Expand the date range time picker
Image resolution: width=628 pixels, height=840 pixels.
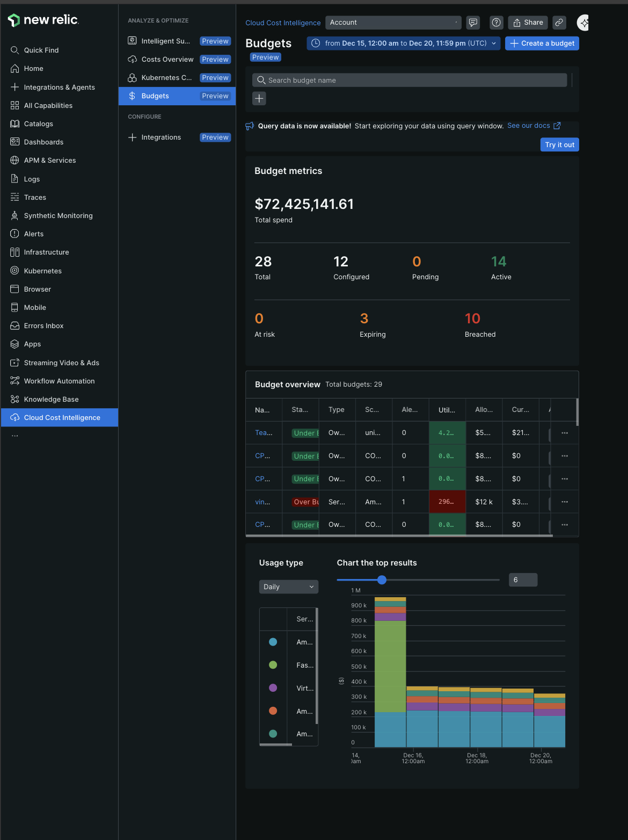404,44
